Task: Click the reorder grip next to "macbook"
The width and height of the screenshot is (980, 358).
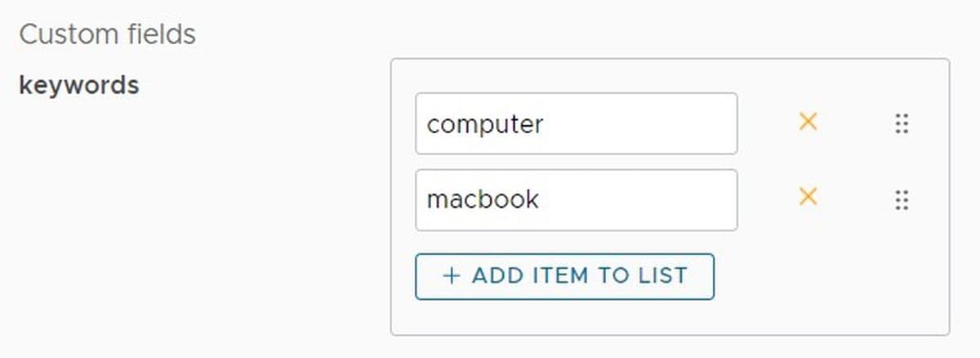Action: click(902, 199)
